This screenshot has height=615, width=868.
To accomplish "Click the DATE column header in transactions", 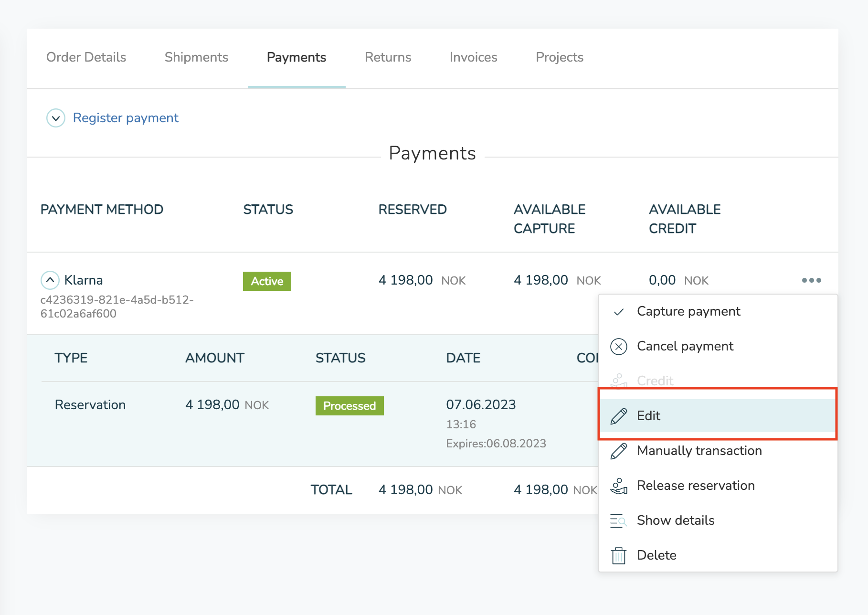I will click(x=463, y=358).
